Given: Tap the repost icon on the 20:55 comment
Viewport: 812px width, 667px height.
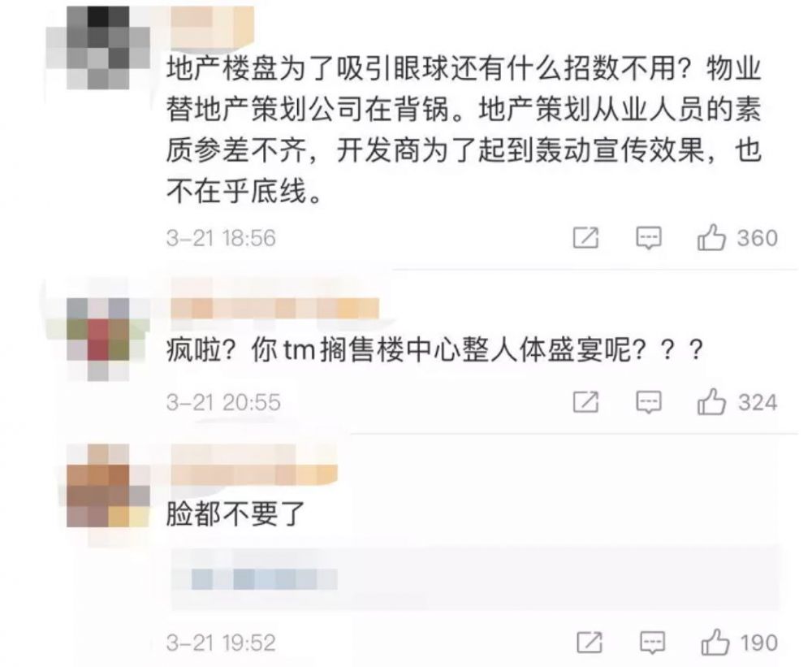Looking at the screenshot, I should [x=585, y=402].
